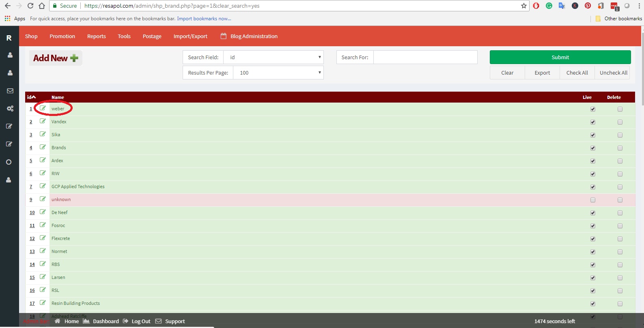
Task: Open id link 10 for De Neef
Action: pyautogui.click(x=32, y=212)
